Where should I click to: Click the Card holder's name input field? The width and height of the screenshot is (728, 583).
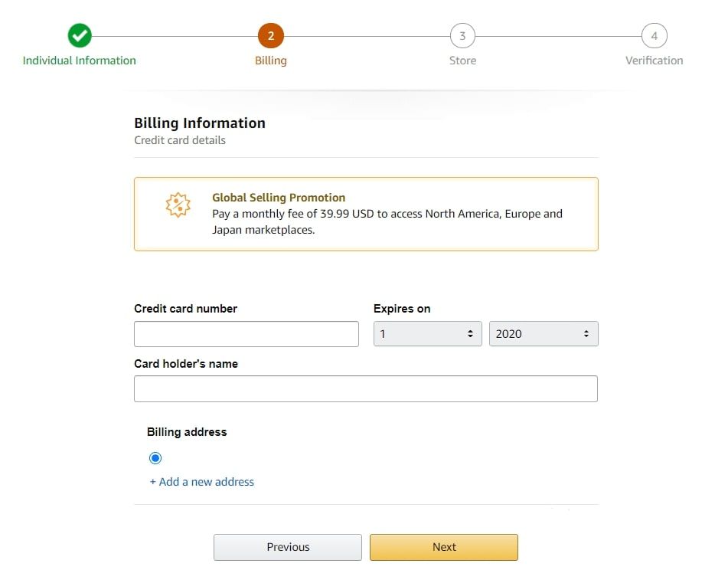pyautogui.click(x=365, y=388)
